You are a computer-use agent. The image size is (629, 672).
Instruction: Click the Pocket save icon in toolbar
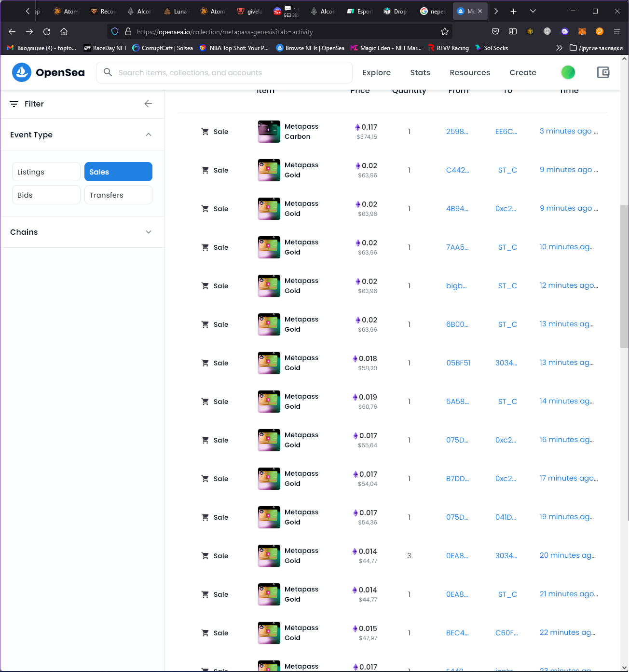[495, 32]
